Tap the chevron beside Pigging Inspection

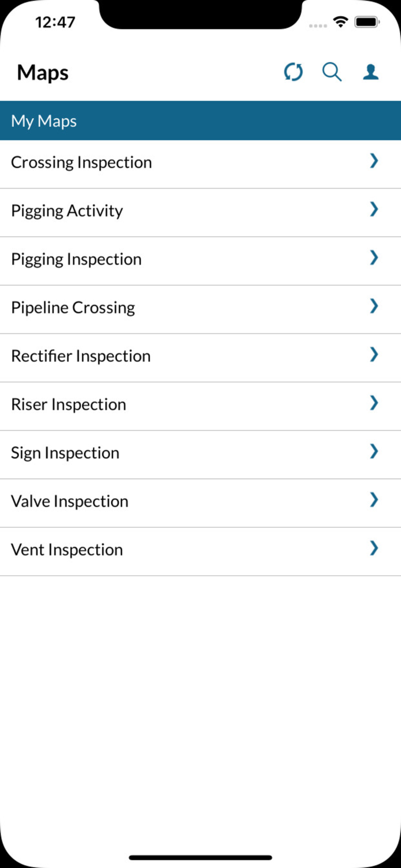(374, 258)
